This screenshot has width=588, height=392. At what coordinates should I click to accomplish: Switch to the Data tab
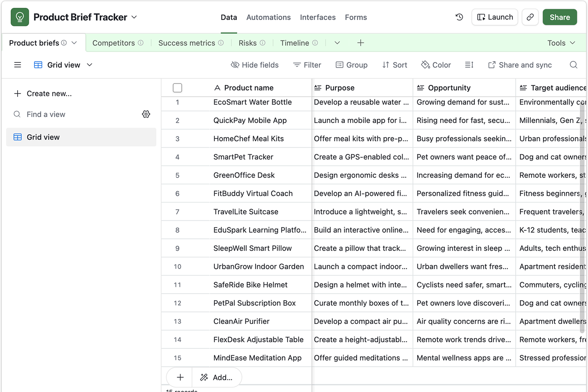click(229, 18)
